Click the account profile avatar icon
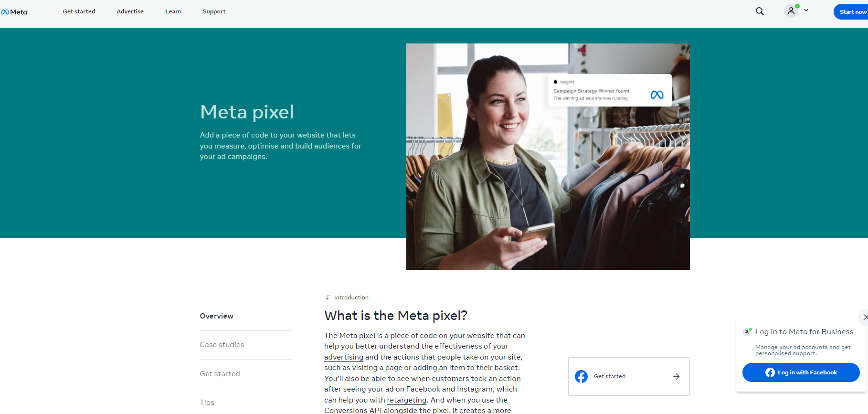The height and width of the screenshot is (414, 868). point(791,11)
